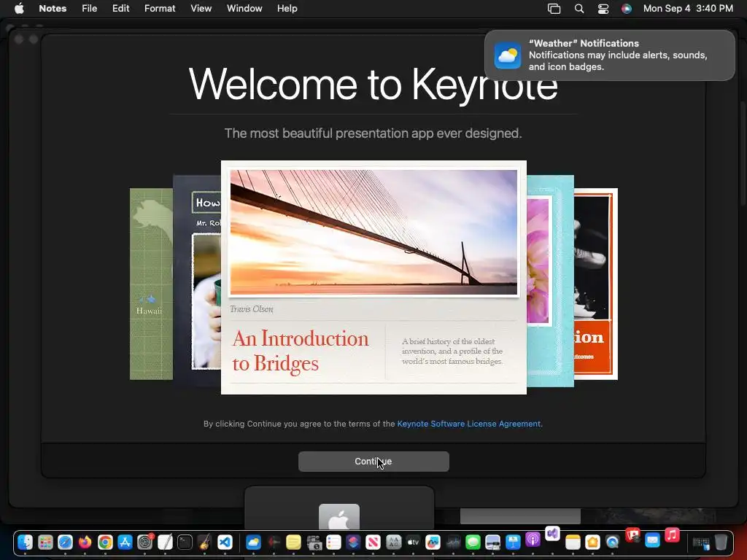Open the Notes app menu
Image resolution: width=747 pixels, height=560 pixels.
[53, 8]
